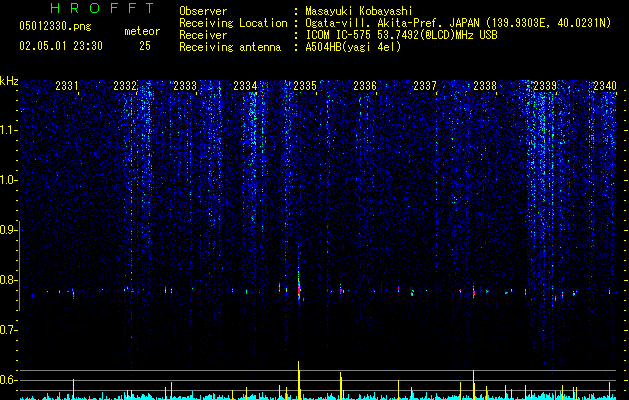Viewport: 629px width, 400px height.
Task: Click the 2331 time marker
Action: point(67,85)
